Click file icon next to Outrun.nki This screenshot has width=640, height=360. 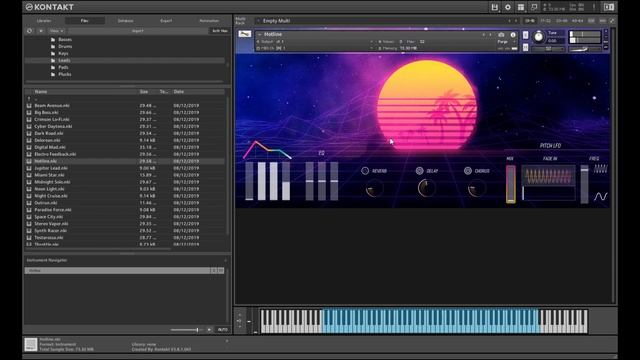click(29, 203)
